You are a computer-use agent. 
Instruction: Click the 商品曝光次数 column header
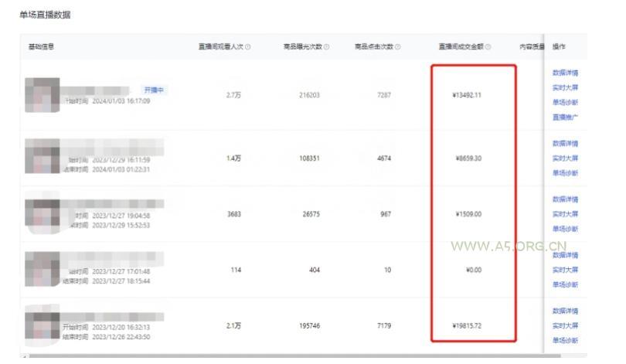point(303,46)
